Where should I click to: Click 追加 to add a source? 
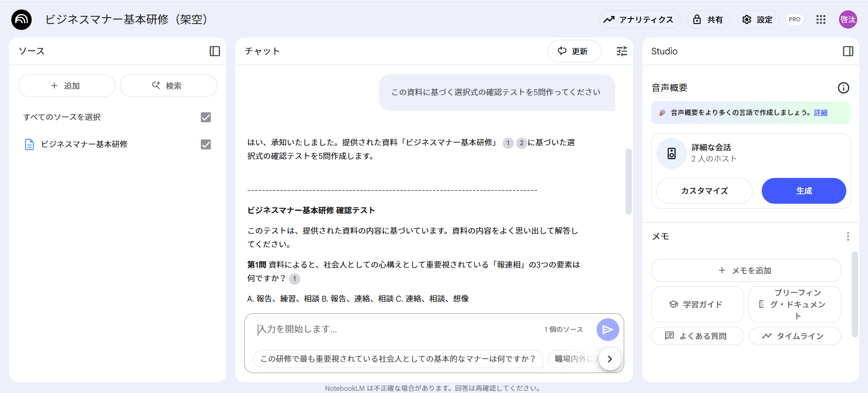(66, 86)
